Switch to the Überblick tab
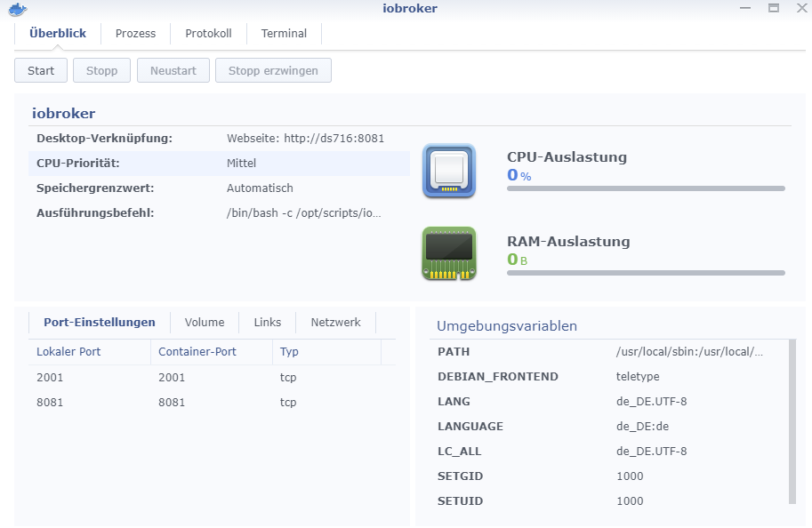 coord(58,34)
